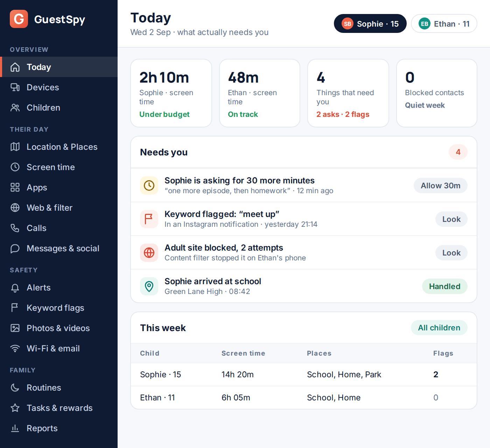The width and height of the screenshot is (490, 448).
Task: Click the "Ethan · 11" table row name
Action: click(157, 398)
